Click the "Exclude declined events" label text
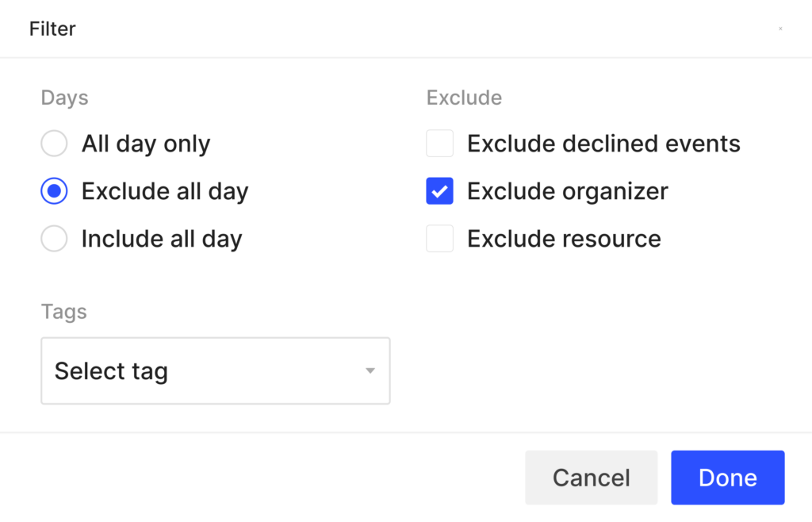Image resolution: width=812 pixels, height=522 pixels. (603, 144)
